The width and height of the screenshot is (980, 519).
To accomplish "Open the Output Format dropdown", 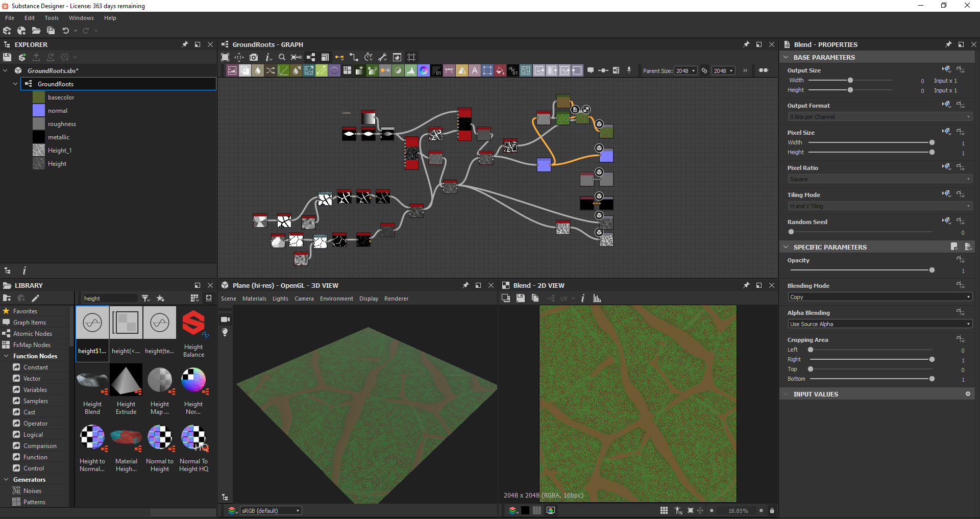I will click(x=879, y=117).
